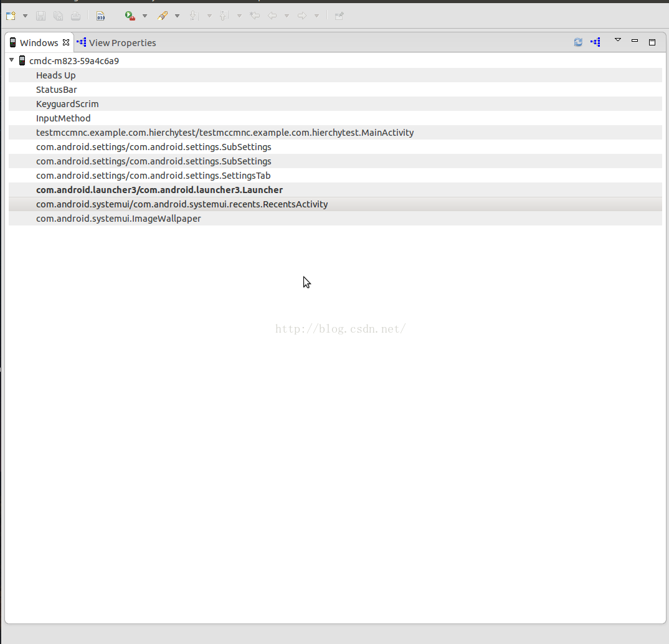Close the Windows tab with its X
Screen dimensions: 669x644
click(65, 42)
